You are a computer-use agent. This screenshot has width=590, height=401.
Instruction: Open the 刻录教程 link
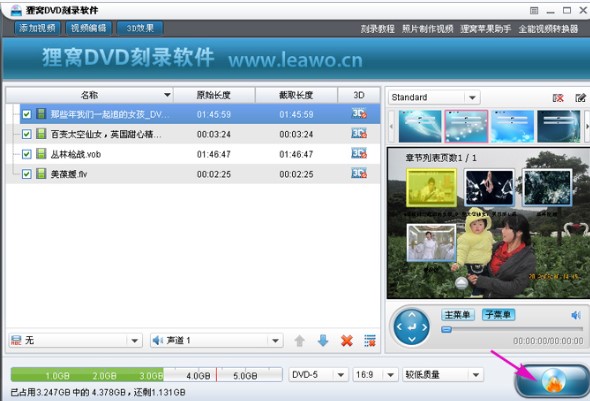click(377, 29)
